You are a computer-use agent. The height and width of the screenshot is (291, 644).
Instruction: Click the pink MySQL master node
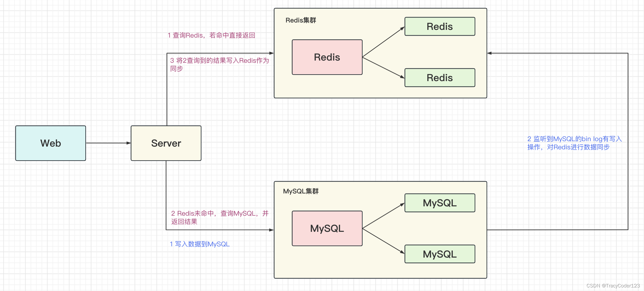(x=327, y=228)
